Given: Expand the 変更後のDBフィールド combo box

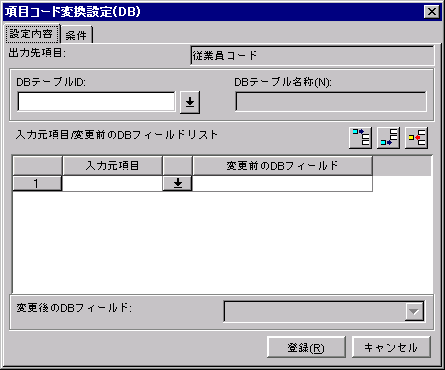Looking at the screenshot, I should point(414,312).
